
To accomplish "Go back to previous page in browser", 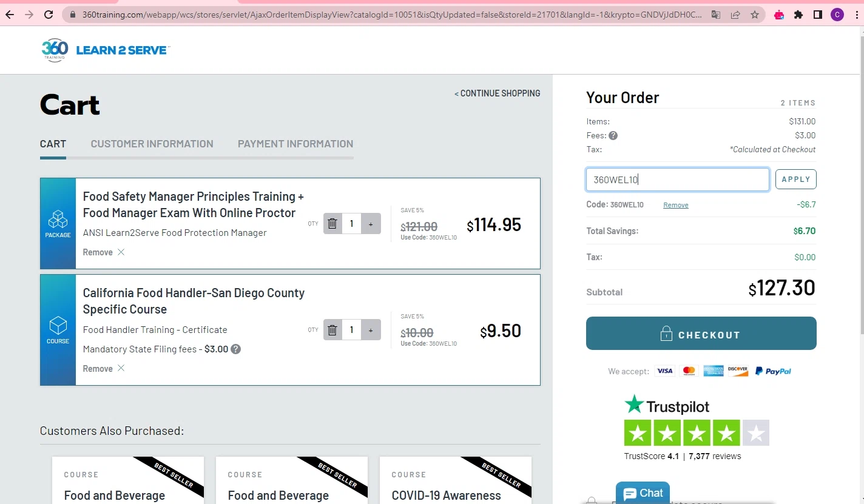I will tap(10, 15).
